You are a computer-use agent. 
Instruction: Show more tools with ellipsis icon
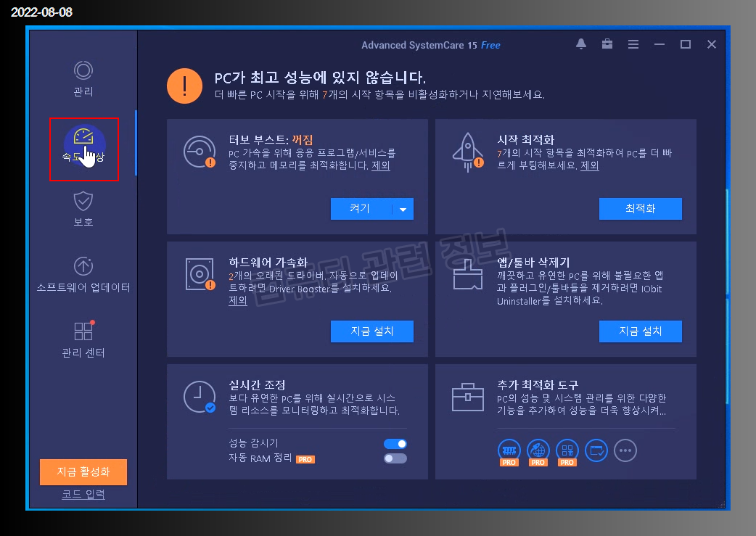tap(625, 450)
